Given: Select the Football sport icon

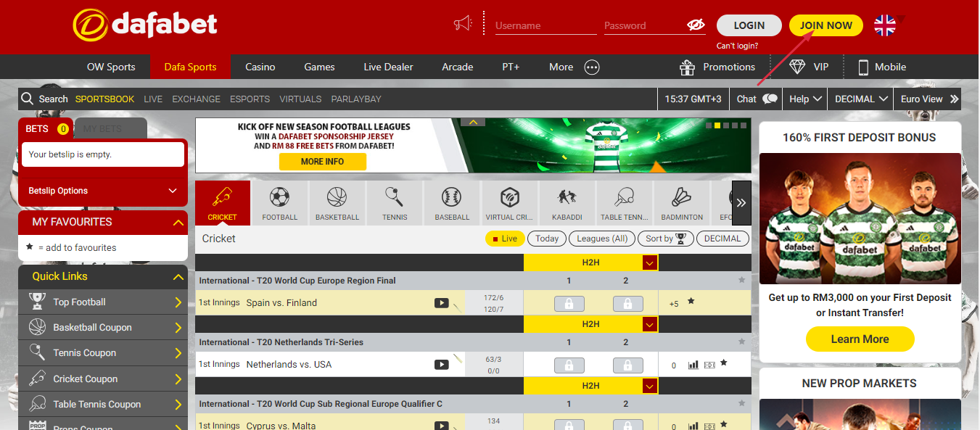Looking at the screenshot, I should click(x=279, y=203).
